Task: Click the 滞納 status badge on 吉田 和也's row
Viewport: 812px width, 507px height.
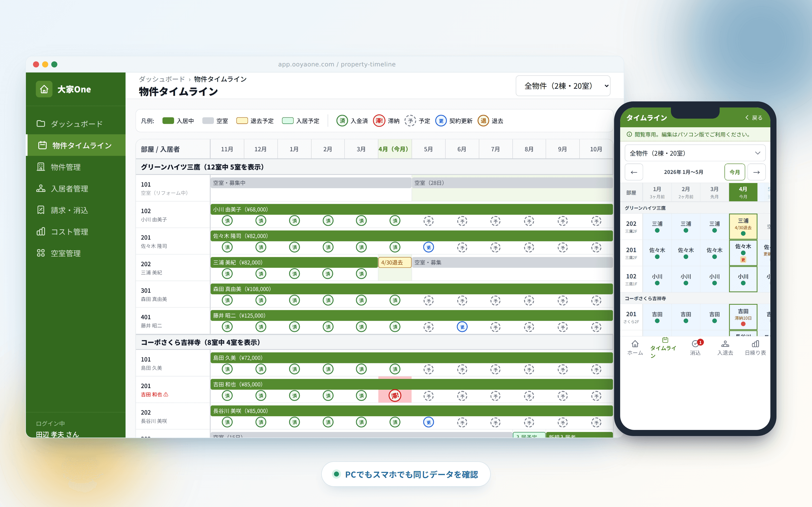Action: [395, 395]
